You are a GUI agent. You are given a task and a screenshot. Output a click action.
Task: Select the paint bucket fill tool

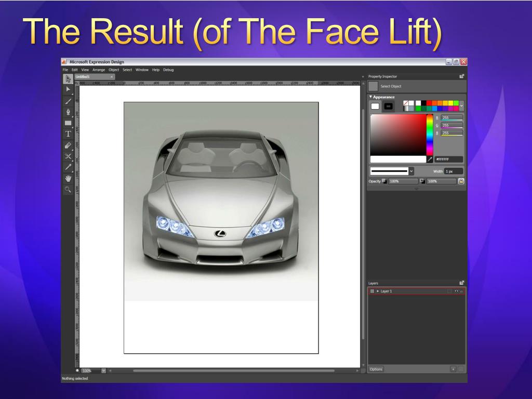click(x=68, y=145)
